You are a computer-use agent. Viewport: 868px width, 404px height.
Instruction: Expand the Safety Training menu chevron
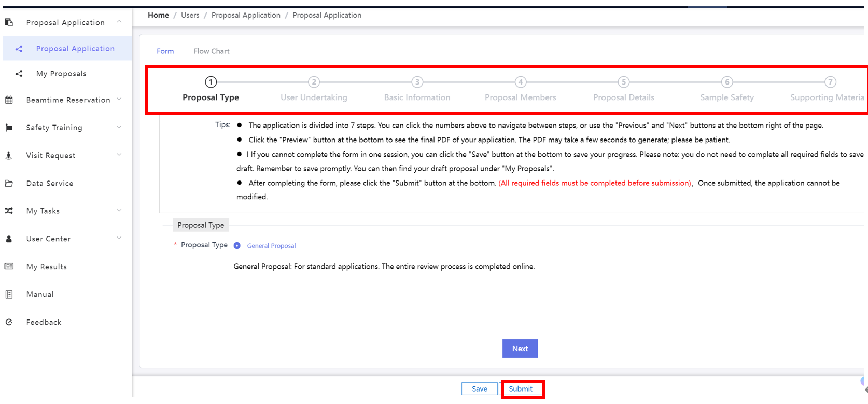119,127
